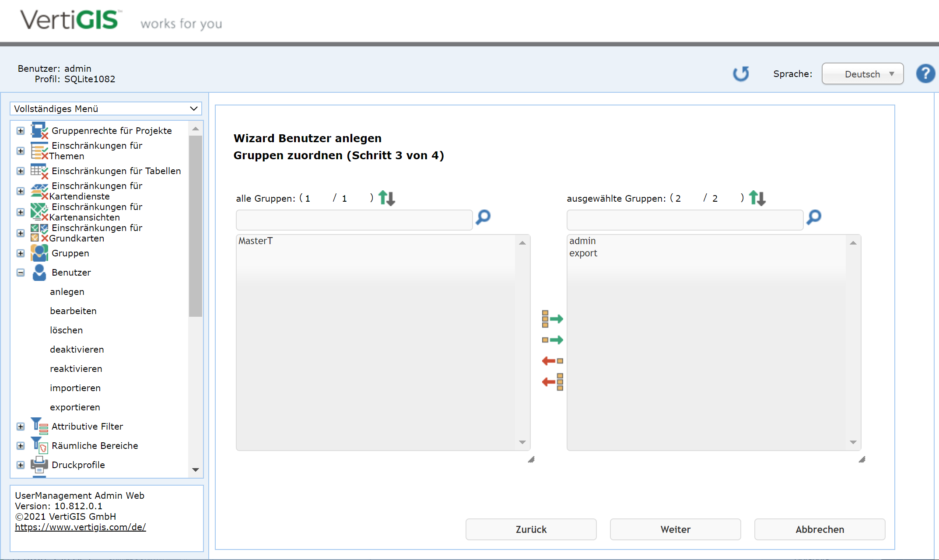Expand the Druckprofile tree node
Screen dimensions: 939x560
[x=21, y=465]
